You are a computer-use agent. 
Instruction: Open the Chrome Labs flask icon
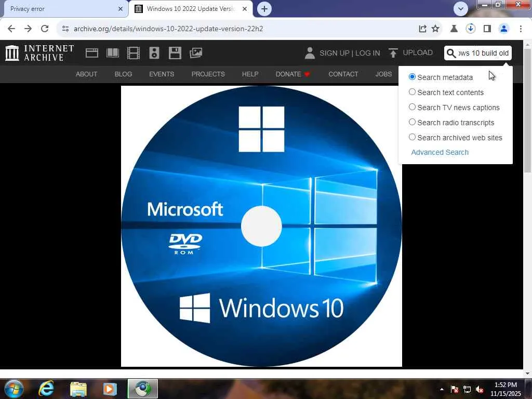click(454, 29)
